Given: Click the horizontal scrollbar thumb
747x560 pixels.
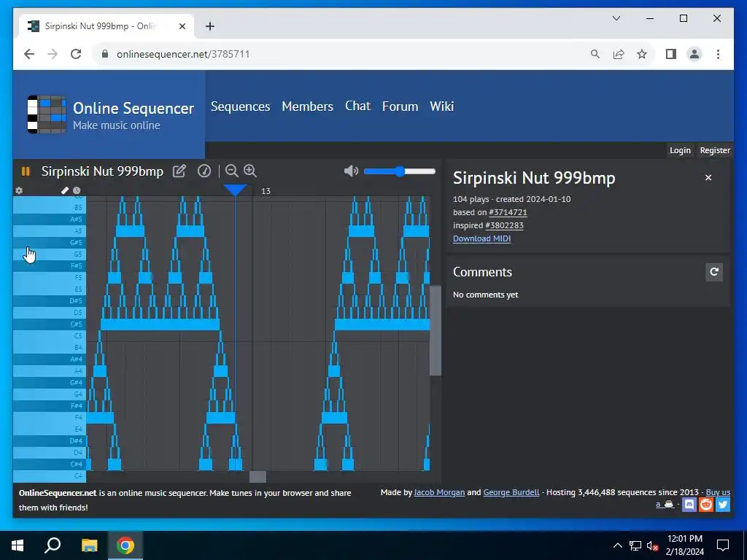Looking at the screenshot, I should tap(258, 477).
